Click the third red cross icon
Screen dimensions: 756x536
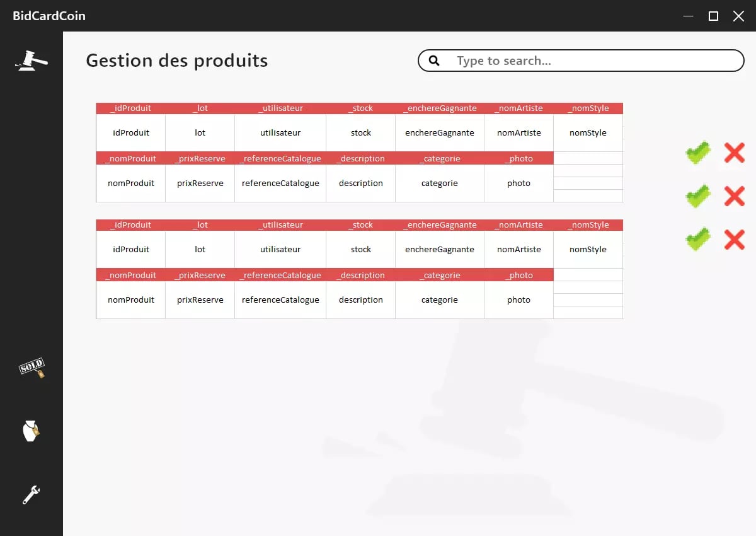point(734,240)
